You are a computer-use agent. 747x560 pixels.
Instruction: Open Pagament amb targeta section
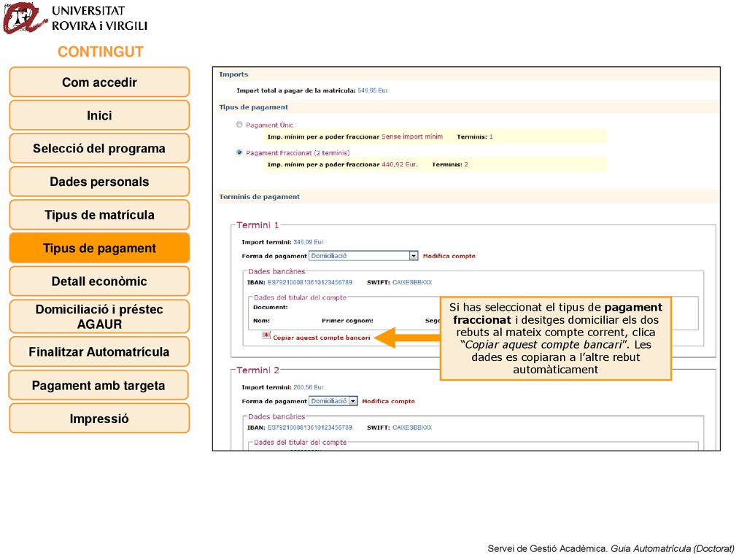[x=99, y=385]
